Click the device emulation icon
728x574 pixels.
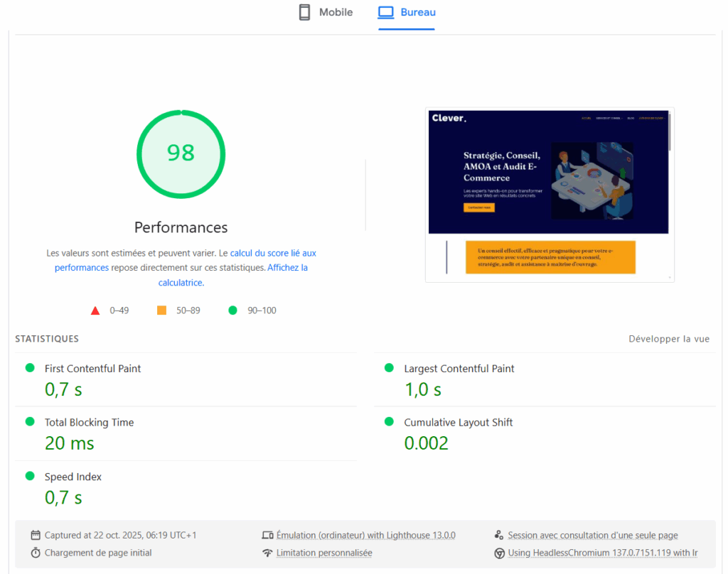coord(267,536)
